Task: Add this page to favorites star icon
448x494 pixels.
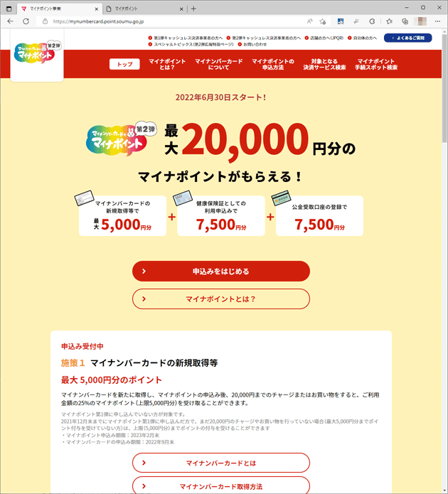Action: (323, 21)
